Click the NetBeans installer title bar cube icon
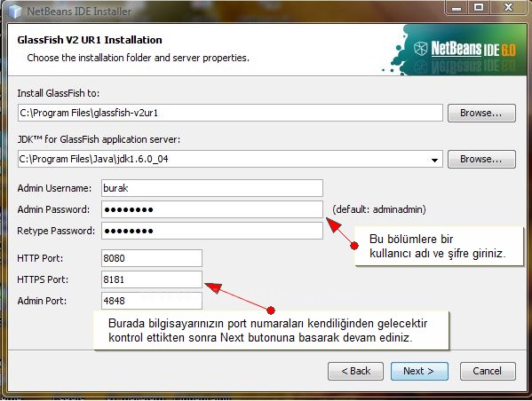The width and height of the screenshot is (532, 401). pyautogui.click(x=14, y=12)
